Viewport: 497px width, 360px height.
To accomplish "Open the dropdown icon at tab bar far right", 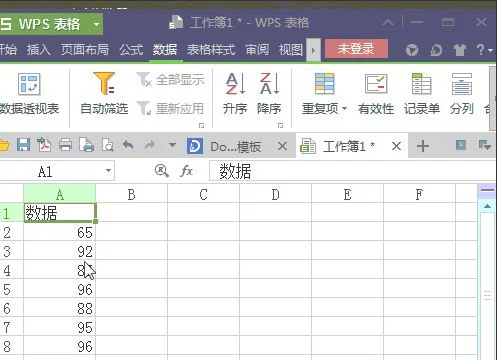I will tap(485, 145).
